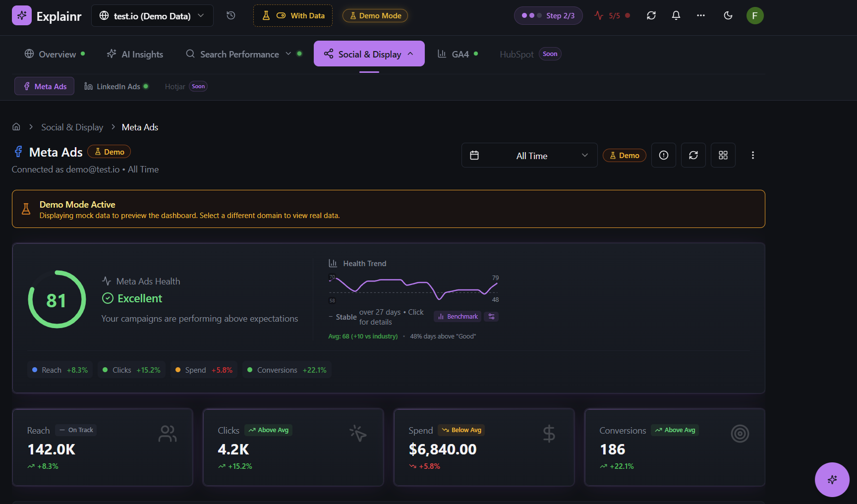857x504 pixels.
Task: Collapse the Social & Display menu
Action: click(369, 54)
